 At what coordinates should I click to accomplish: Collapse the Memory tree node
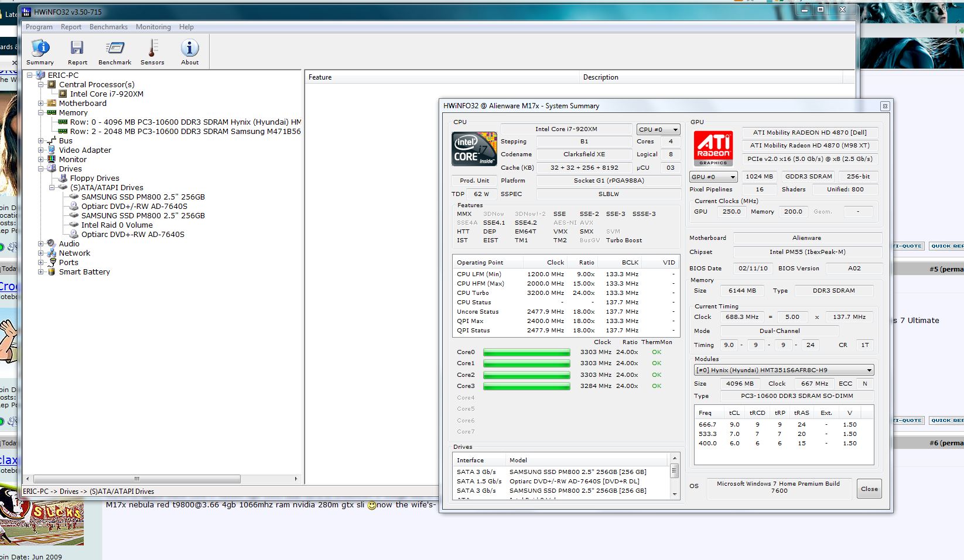tap(41, 112)
